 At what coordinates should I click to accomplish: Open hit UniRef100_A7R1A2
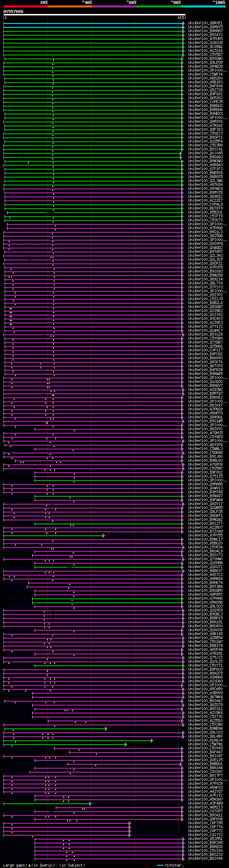205,125
